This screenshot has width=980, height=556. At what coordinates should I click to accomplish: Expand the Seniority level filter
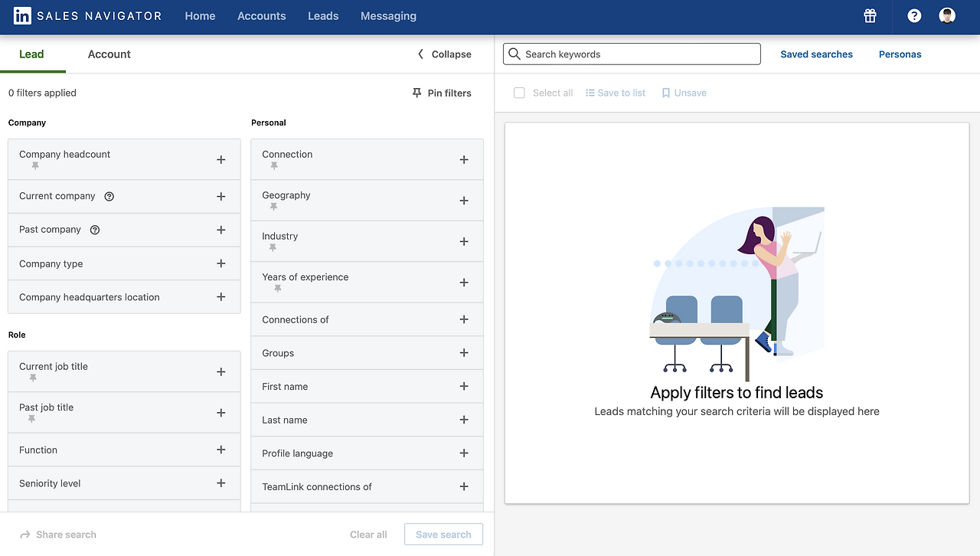(x=221, y=483)
